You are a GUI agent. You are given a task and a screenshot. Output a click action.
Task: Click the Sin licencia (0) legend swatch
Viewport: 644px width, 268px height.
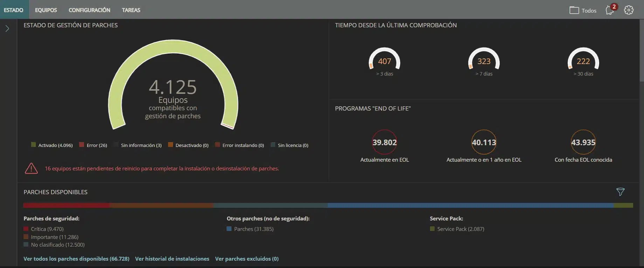(273, 145)
